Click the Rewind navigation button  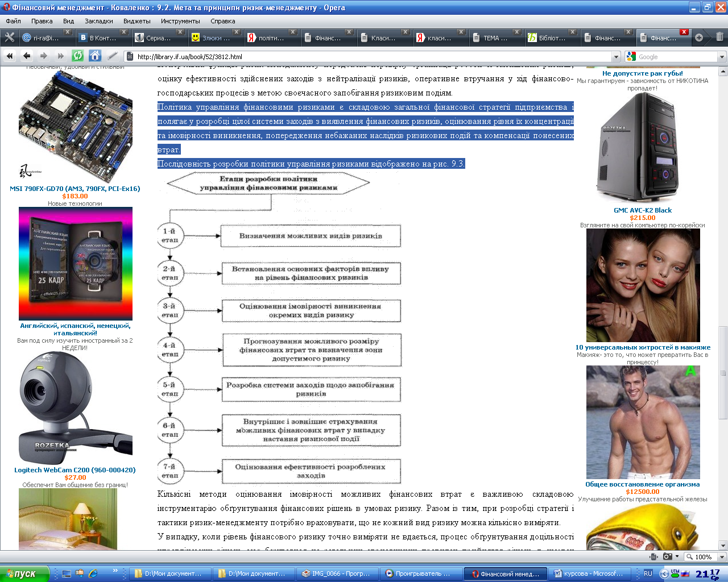click(x=10, y=56)
